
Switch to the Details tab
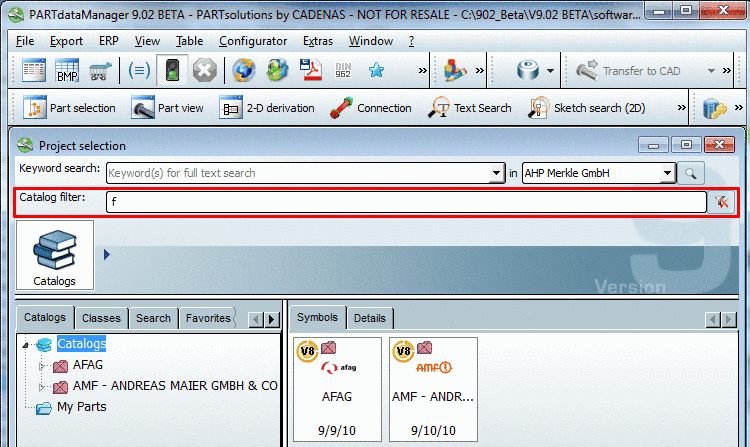click(x=370, y=318)
